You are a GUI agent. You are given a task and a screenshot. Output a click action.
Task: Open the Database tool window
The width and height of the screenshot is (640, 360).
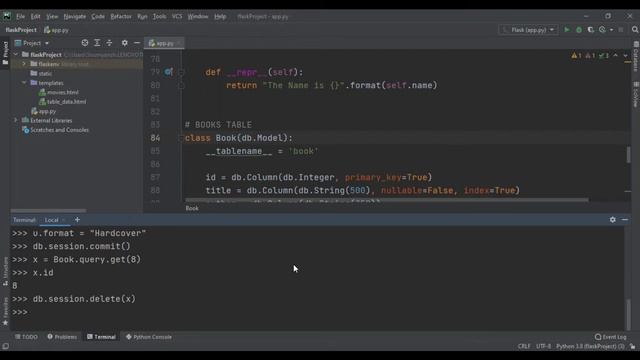636,56
